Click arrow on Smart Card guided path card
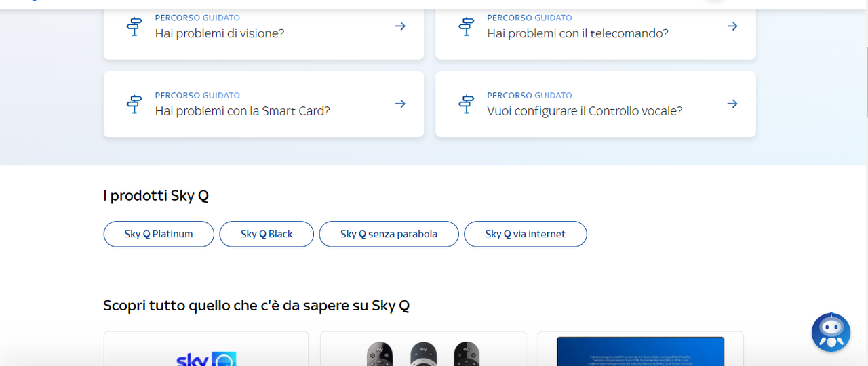Viewport: 868px width, 366px height. [x=400, y=104]
